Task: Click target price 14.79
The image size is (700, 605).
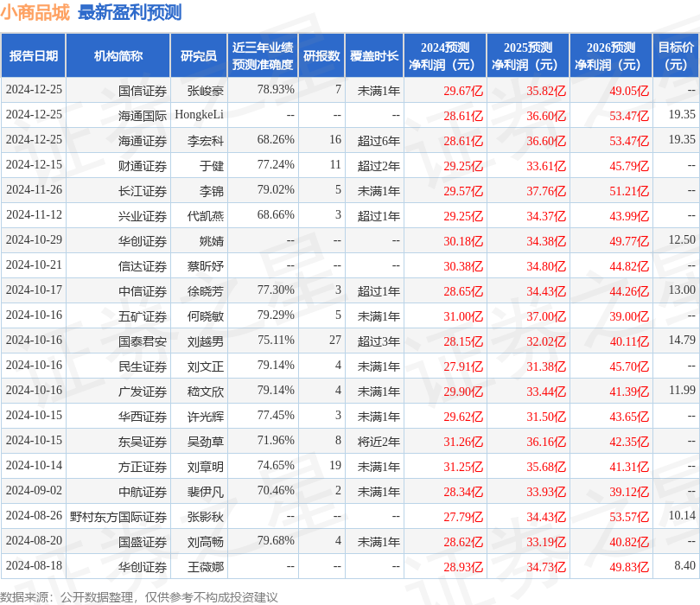Action: point(682,341)
